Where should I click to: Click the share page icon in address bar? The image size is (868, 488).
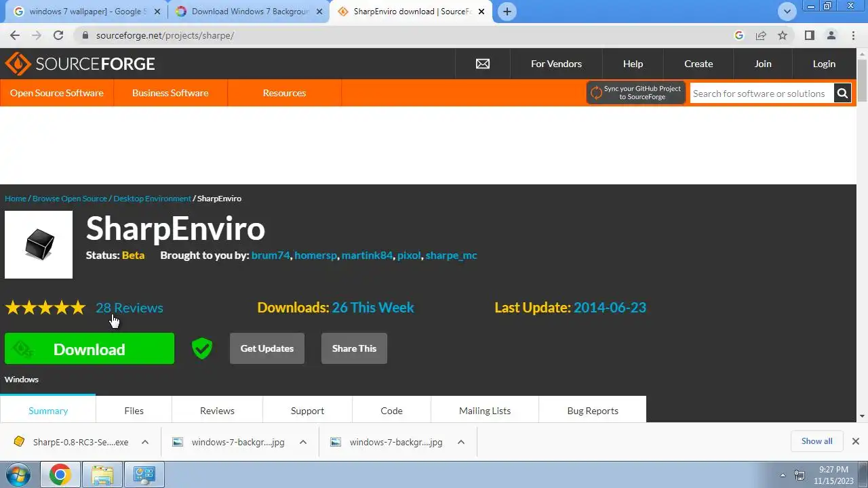[x=761, y=35]
